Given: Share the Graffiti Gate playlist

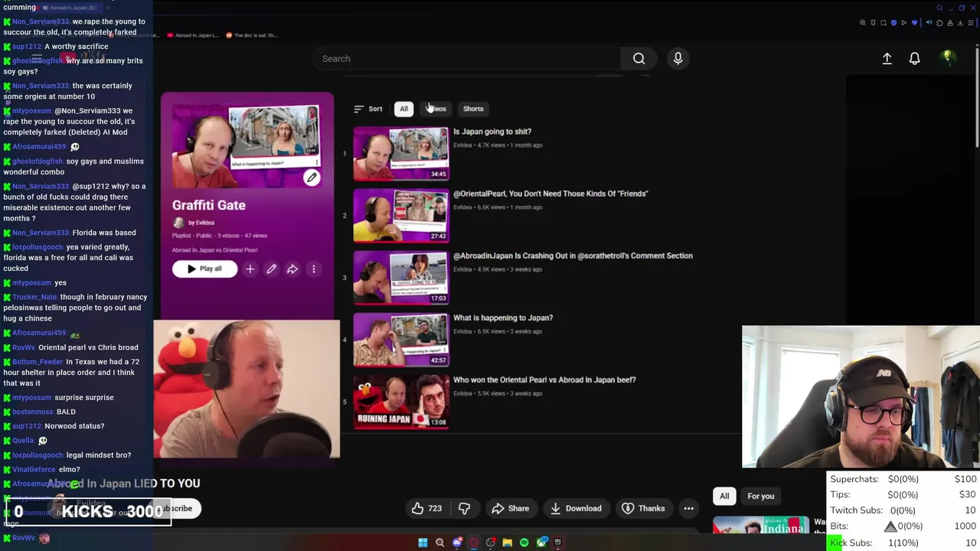Looking at the screenshot, I should tap(292, 269).
